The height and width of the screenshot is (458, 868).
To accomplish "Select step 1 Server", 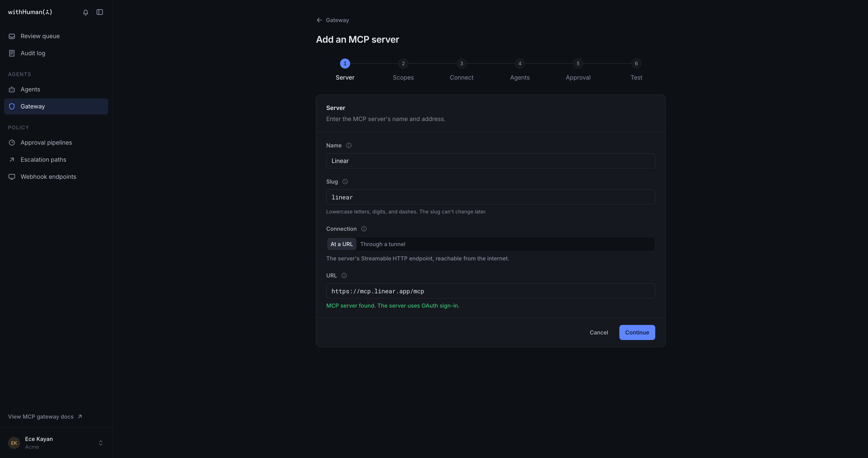I will point(345,70).
